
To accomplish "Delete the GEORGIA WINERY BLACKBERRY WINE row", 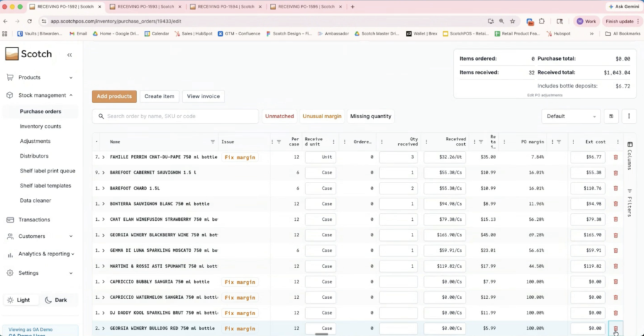I will [615, 235].
